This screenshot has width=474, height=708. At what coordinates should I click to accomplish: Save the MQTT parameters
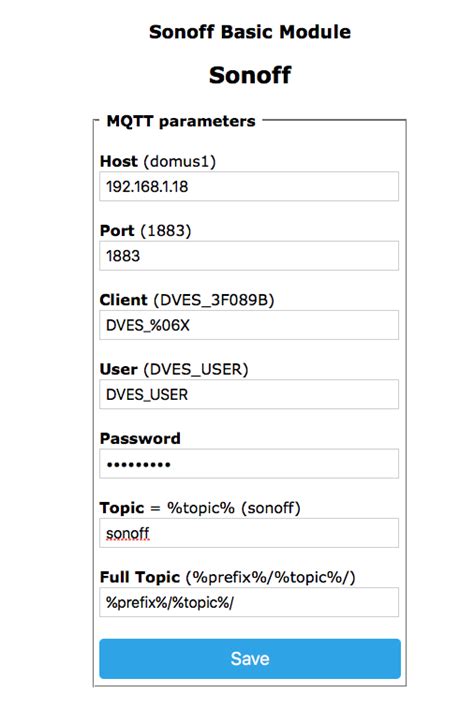click(x=250, y=658)
